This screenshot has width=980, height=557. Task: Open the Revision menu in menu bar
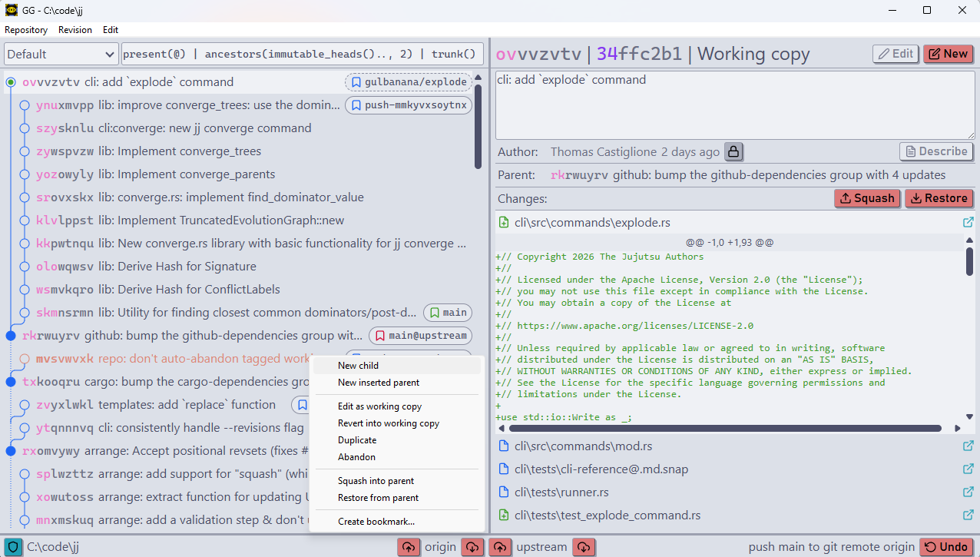point(75,30)
